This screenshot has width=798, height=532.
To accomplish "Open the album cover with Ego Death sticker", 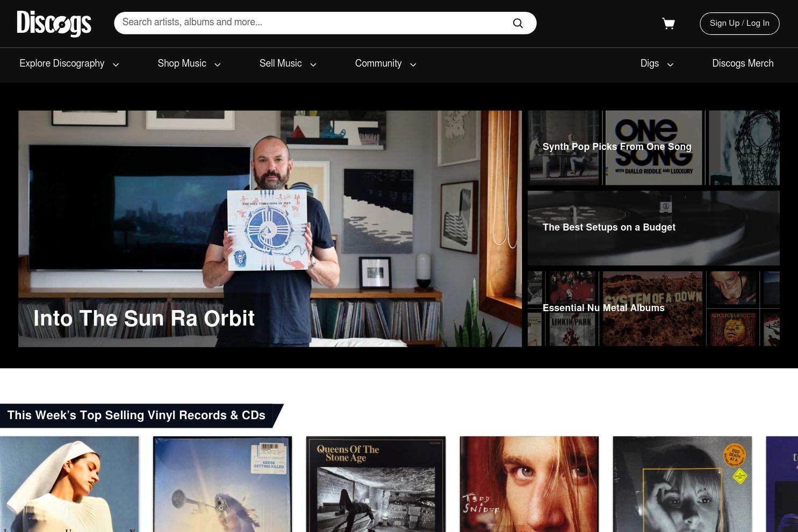I will pos(682,484).
